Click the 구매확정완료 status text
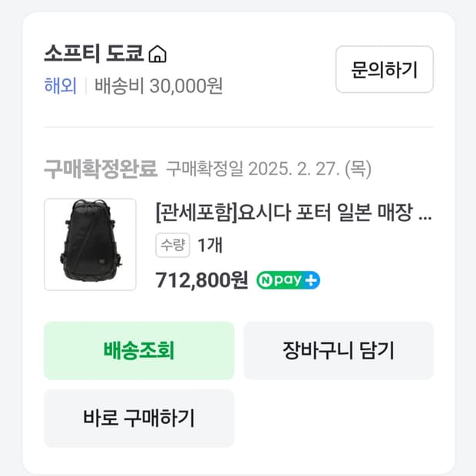The height and width of the screenshot is (476, 476). point(100,167)
